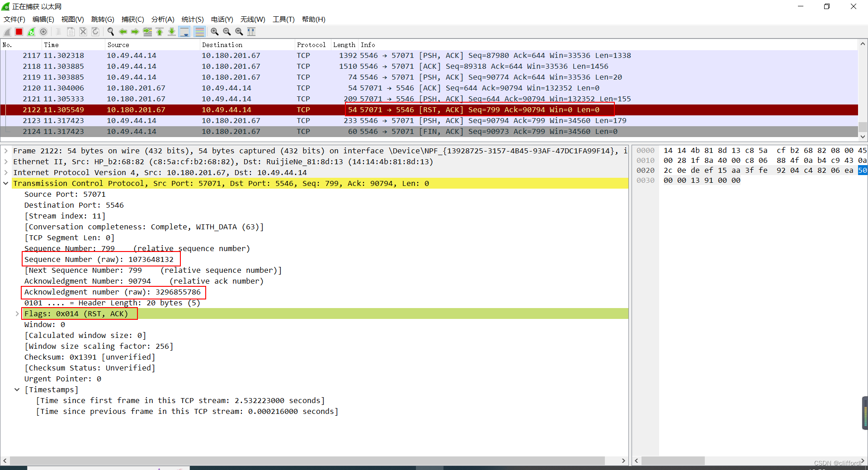Click go to specified packet icon
The image size is (868, 470).
[147, 32]
